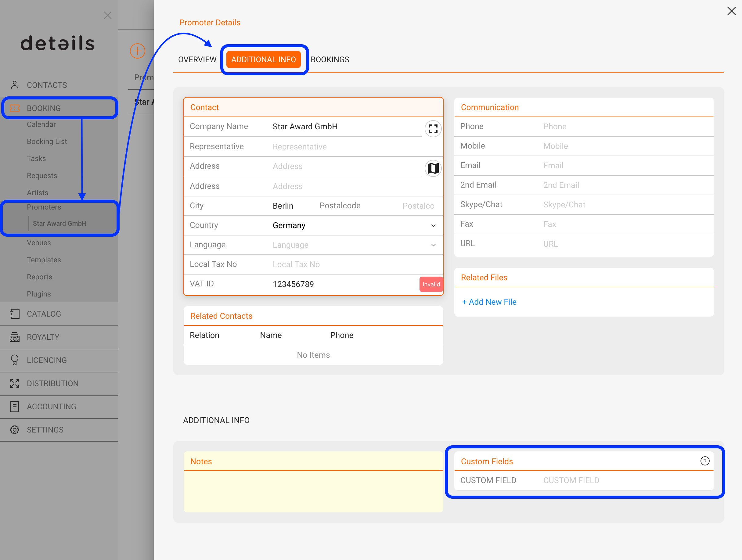
Task: Click the Company Name input field
Action: coord(347,127)
